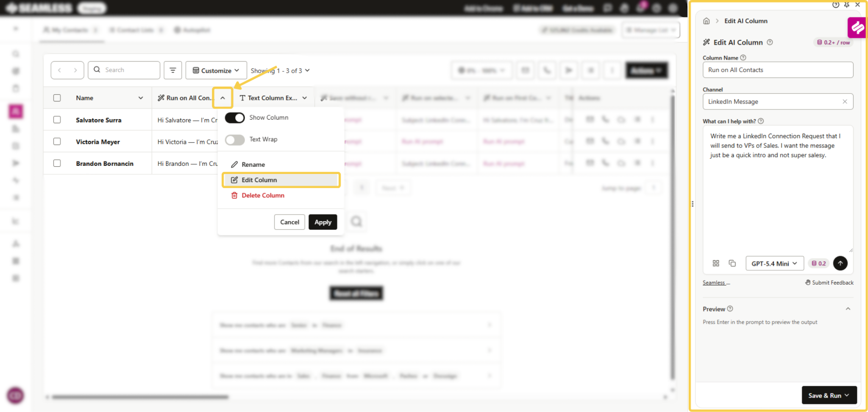Viewport: 868px width, 412px height.
Task: Clear the LinkedIn Message channel selection
Action: [x=845, y=101]
